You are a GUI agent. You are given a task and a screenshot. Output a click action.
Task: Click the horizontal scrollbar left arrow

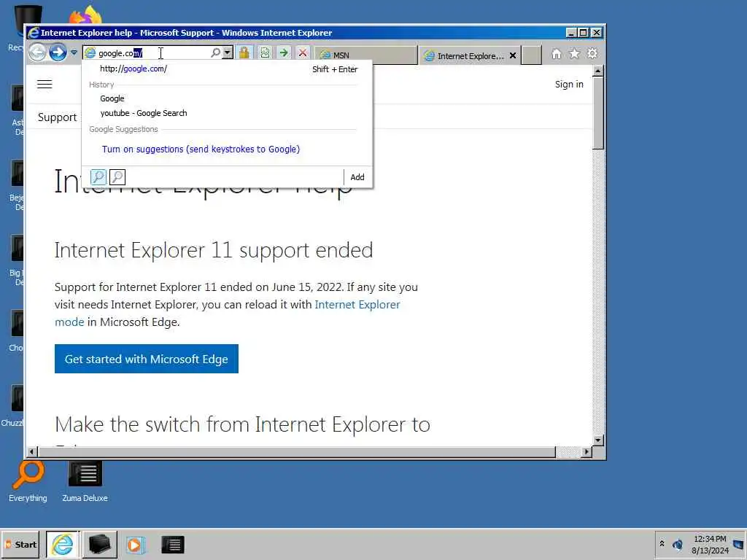32,451
